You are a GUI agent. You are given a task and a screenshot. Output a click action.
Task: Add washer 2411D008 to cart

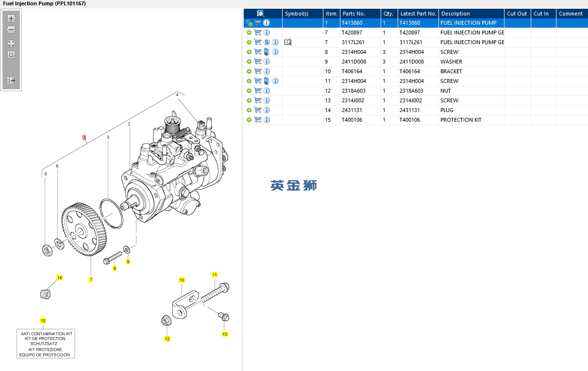coord(258,62)
